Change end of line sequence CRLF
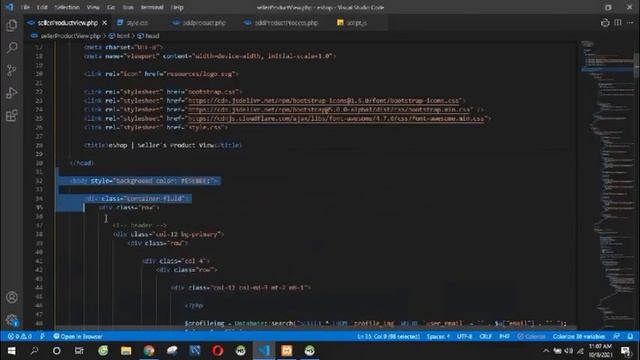The width and height of the screenshot is (640, 360). tap(485, 336)
